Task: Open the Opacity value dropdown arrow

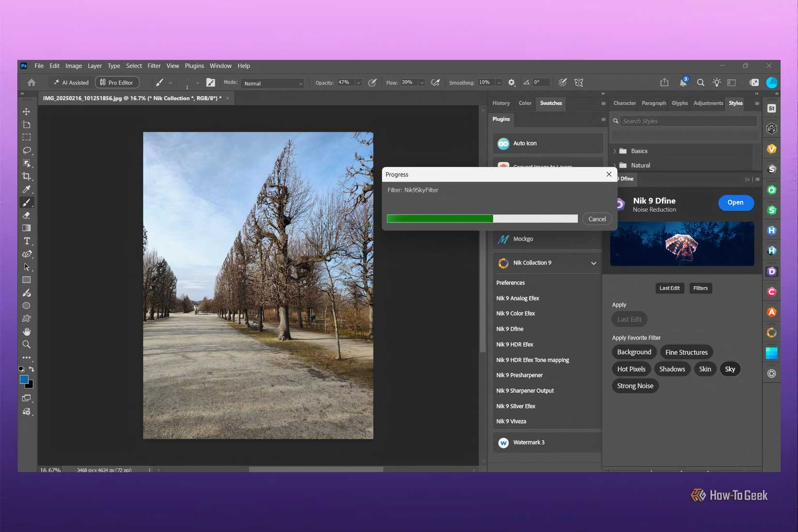Action: coord(358,83)
